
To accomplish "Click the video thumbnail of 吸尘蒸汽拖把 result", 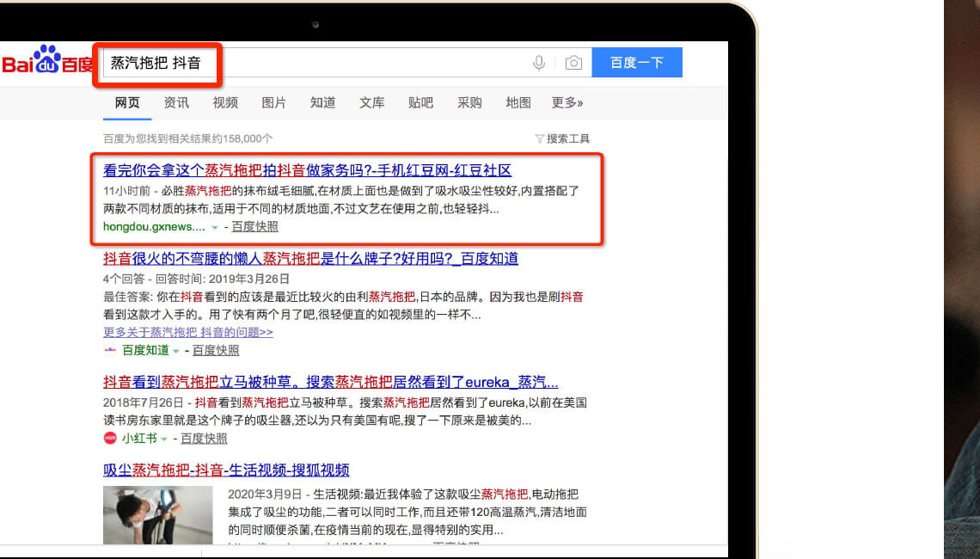I will tap(157, 515).
